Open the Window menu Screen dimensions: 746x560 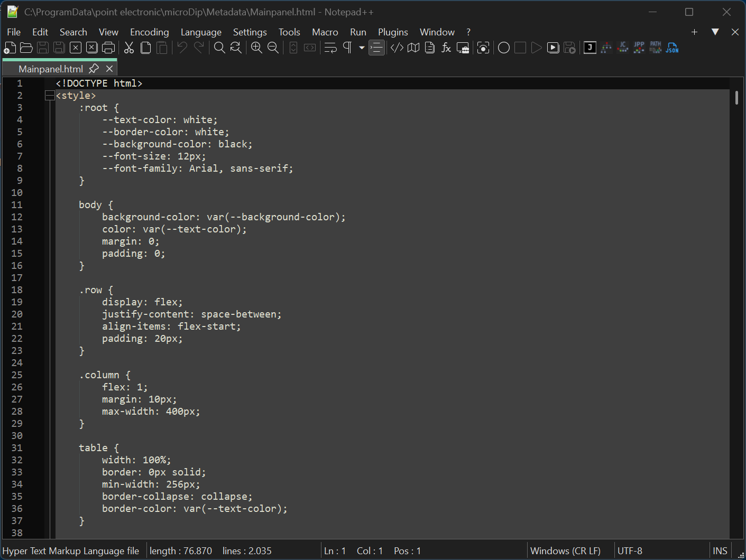(437, 32)
